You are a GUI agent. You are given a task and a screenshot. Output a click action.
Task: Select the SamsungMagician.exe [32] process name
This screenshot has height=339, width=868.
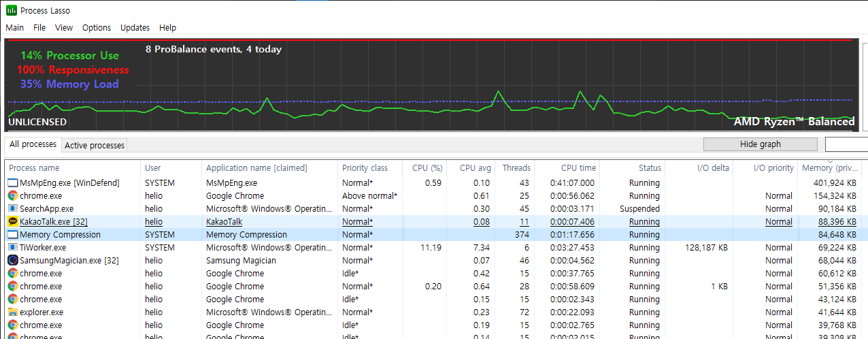pyautogui.click(x=69, y=260)
